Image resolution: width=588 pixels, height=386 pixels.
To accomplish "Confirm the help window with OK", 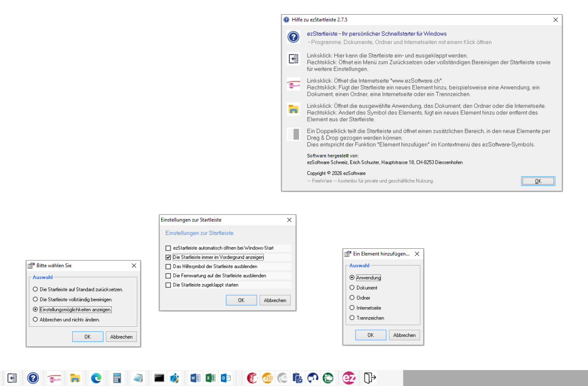I will click(x=538, y=181).
